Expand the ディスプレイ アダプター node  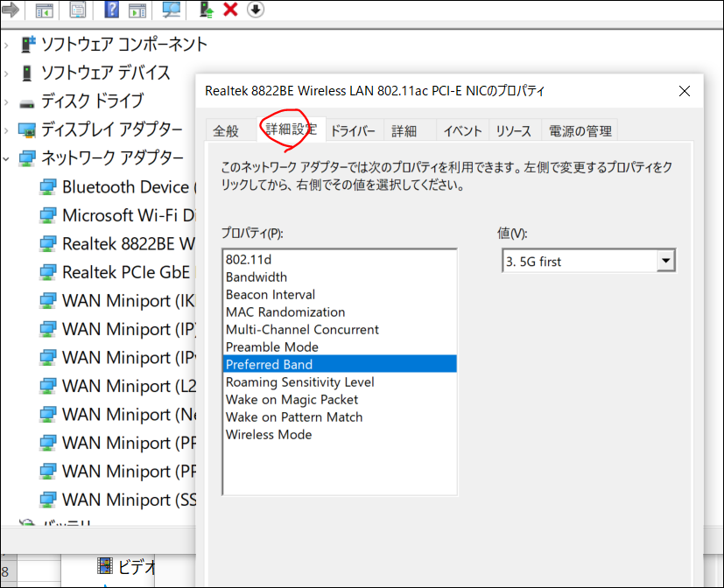click(6, 130)
